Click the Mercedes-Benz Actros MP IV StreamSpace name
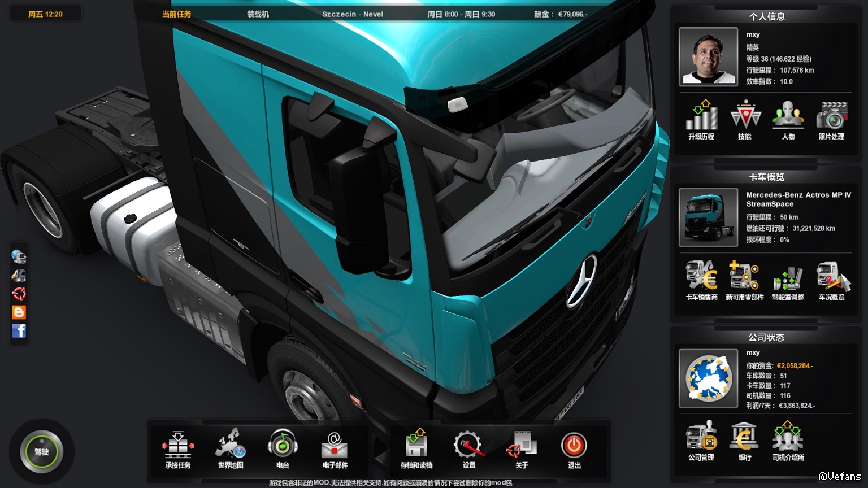Image resolution: width=868 pixels, height=488 pixels. click(798, 199)
